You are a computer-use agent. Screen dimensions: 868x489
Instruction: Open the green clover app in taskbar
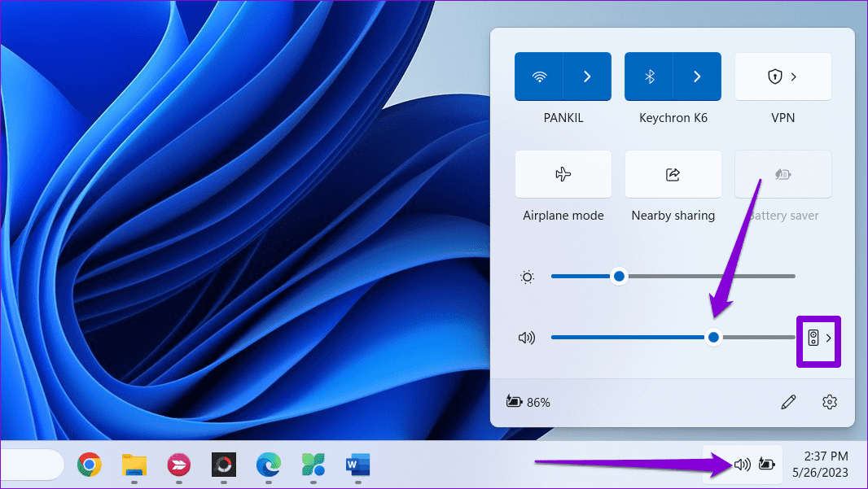[313, 465]
